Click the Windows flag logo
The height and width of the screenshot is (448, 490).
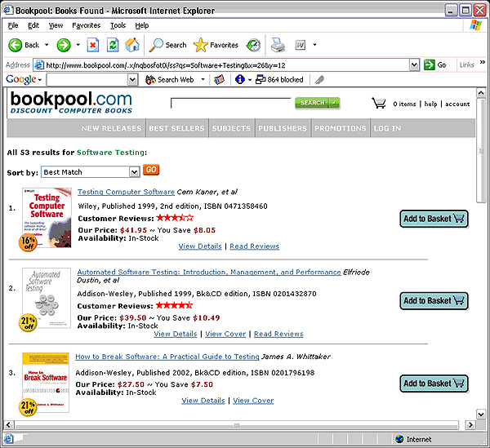point(475,25)
